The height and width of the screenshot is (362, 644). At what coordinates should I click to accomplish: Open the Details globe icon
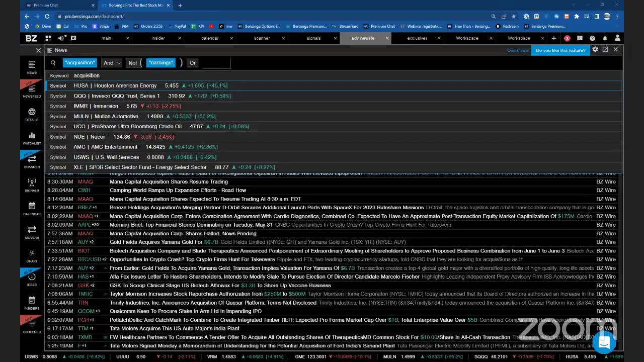[32, 115]
